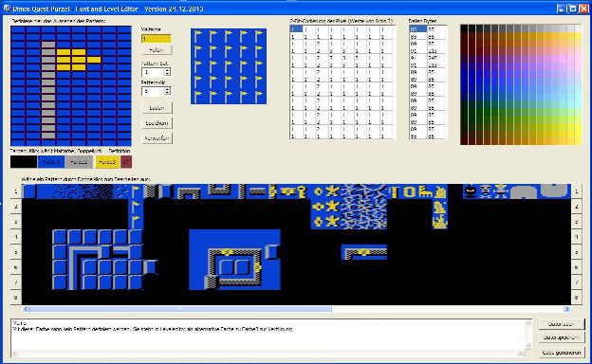Click the right-side row 8 header button
This screenshot has height=364, width=592.
(x=577, y=298)
